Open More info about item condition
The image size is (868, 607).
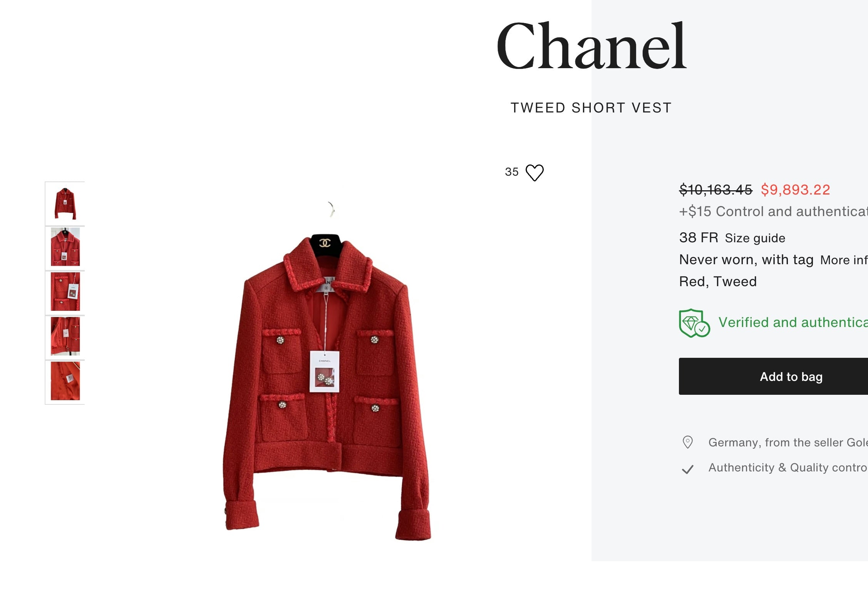point(844,260)
